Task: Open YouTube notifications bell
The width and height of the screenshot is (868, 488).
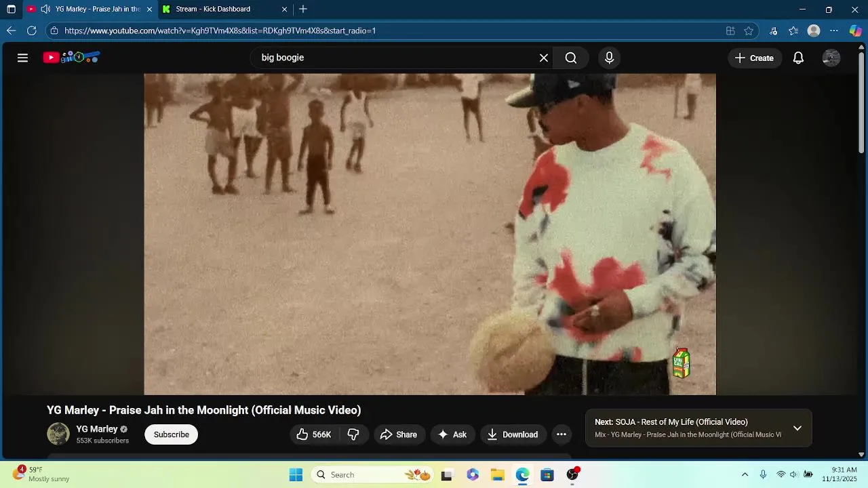Action: click(x=798, y=58)
